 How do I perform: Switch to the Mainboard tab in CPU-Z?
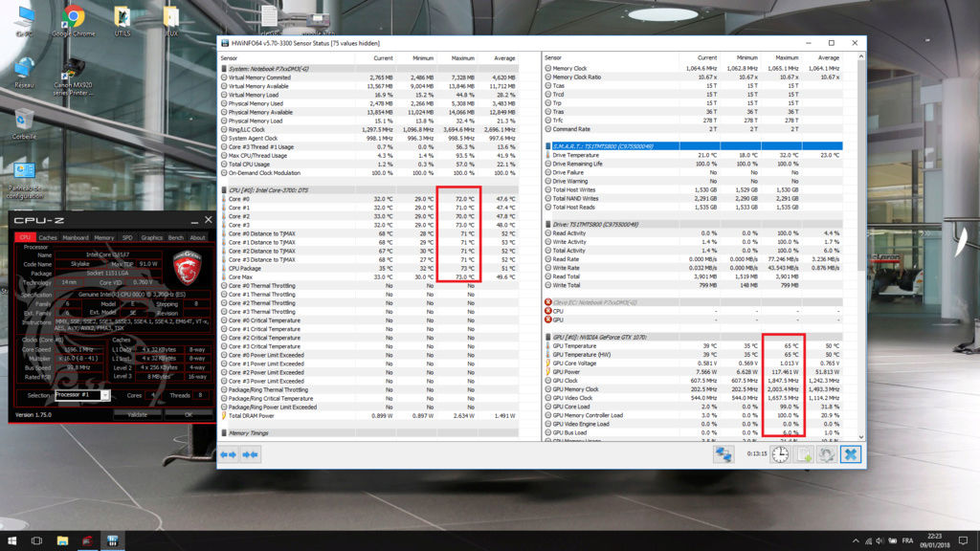76,237
